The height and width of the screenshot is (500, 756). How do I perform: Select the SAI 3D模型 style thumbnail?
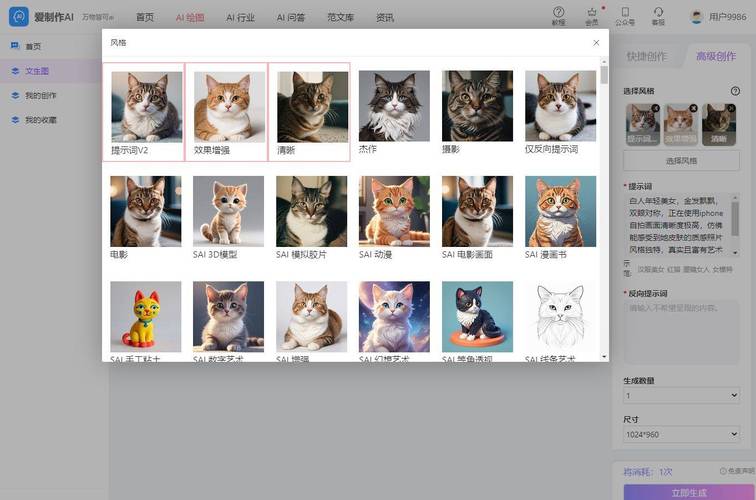click(x=228, y=211)
